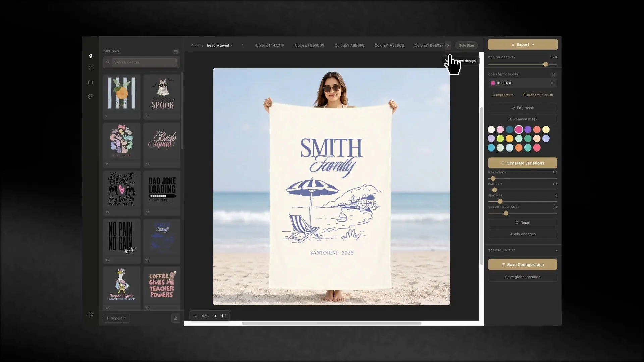Switch to Colors/1 A9E6C9 tab

389,45
